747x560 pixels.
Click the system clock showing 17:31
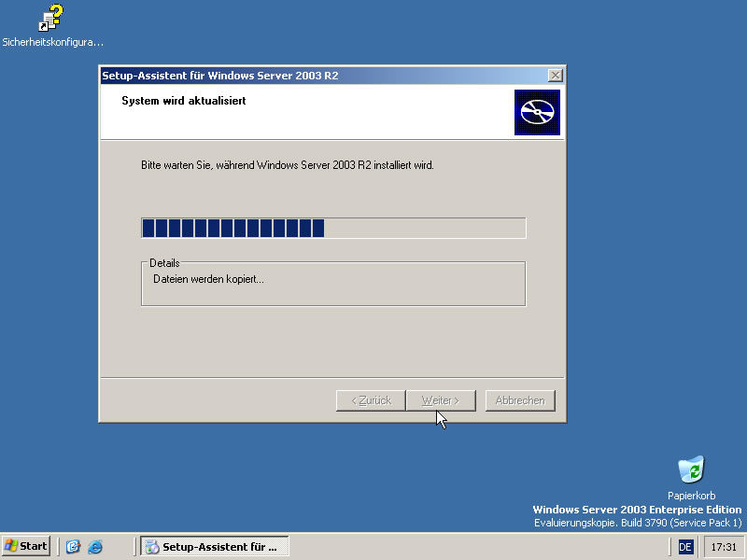pyautogui.click(x=722, y=546)
